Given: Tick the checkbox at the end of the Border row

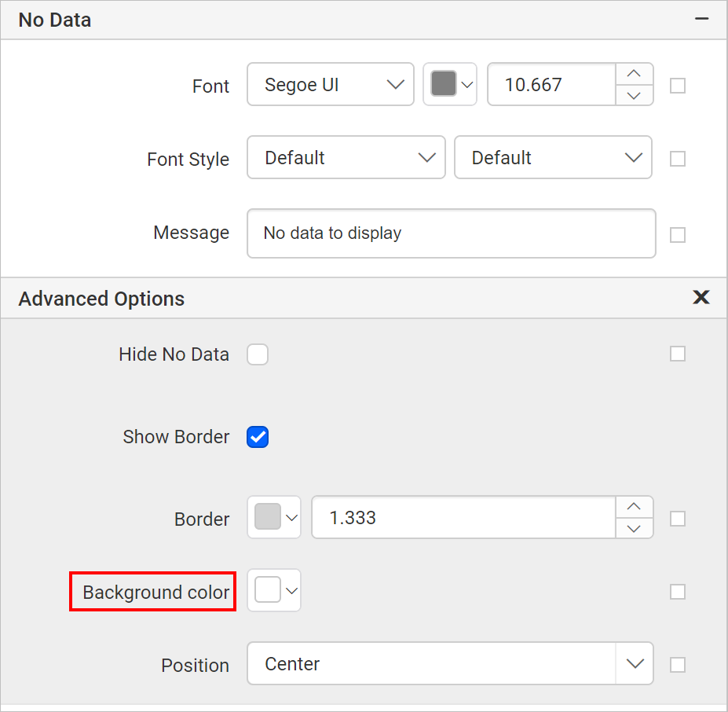Looking at the screenshot, I should 678,519.
